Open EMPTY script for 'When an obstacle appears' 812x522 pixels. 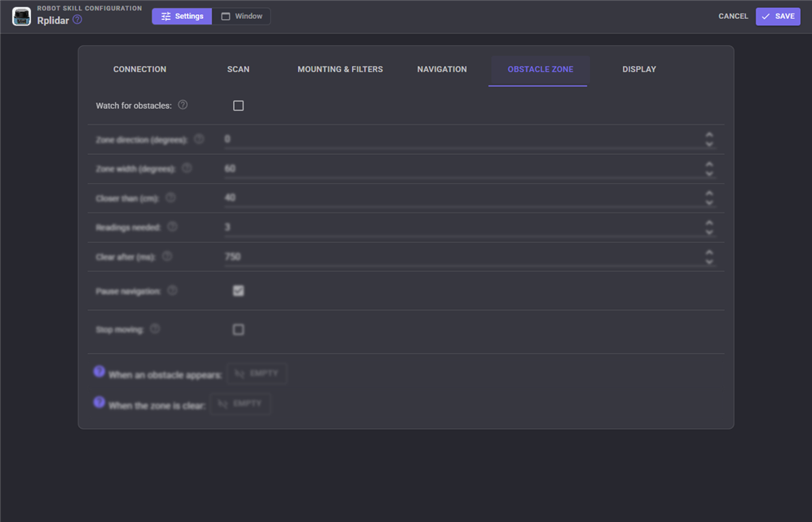coord(257,374)
